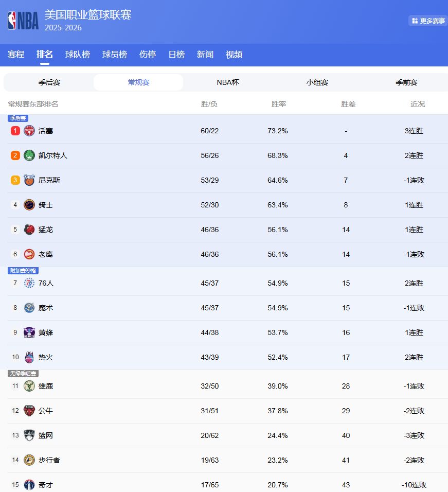The image size is (448, 492).
Task: Go to the 球员榜 tab
Action: tap(114, 54)
